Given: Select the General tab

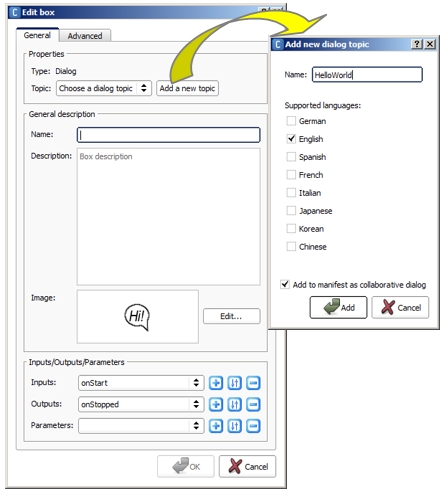Looking at the screenshot, I should click(x=37, y=35).
